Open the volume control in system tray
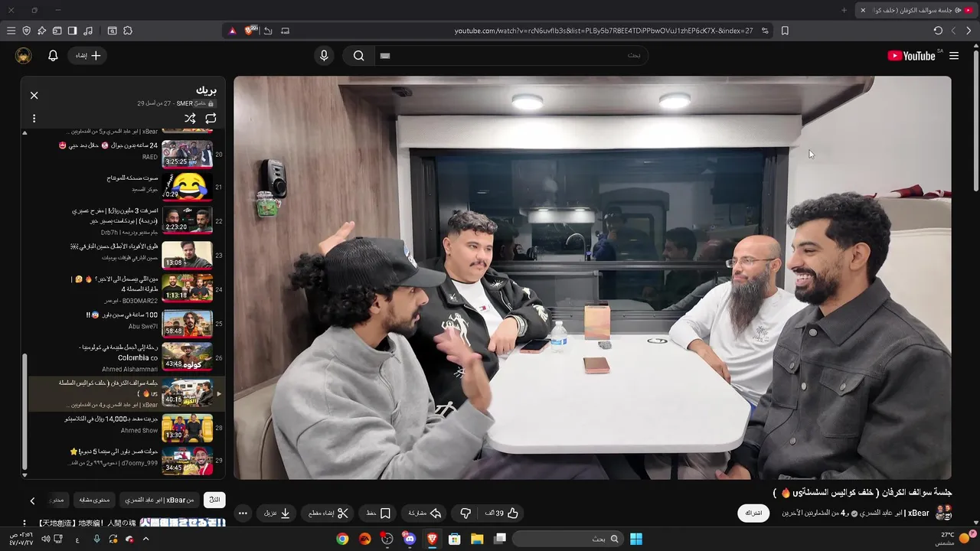The image size is (980, 551). 45,539
